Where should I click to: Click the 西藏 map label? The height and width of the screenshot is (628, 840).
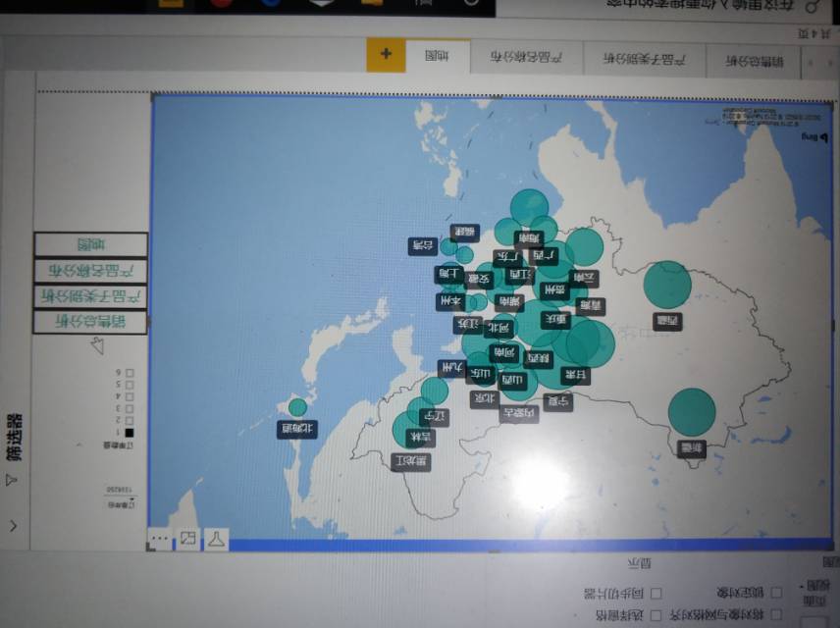[667, 322]
